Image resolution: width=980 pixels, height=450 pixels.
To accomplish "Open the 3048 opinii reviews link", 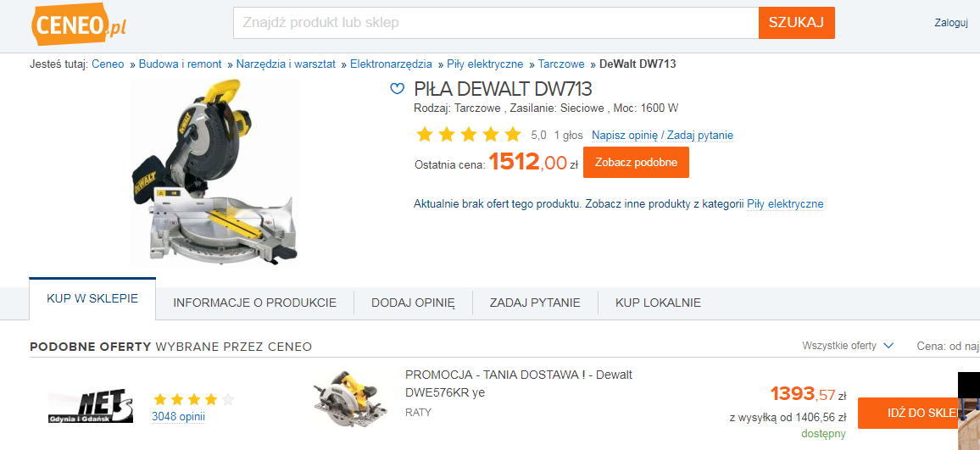I will [178, 416].
